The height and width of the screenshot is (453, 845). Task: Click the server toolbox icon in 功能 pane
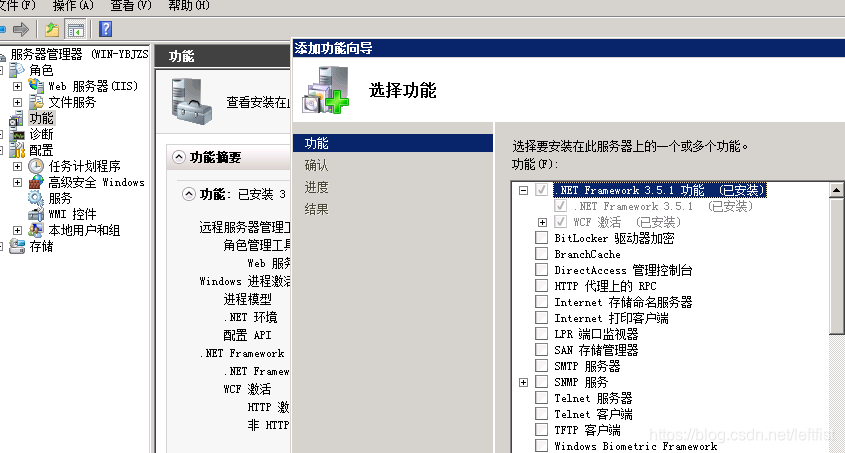(191, 101)
